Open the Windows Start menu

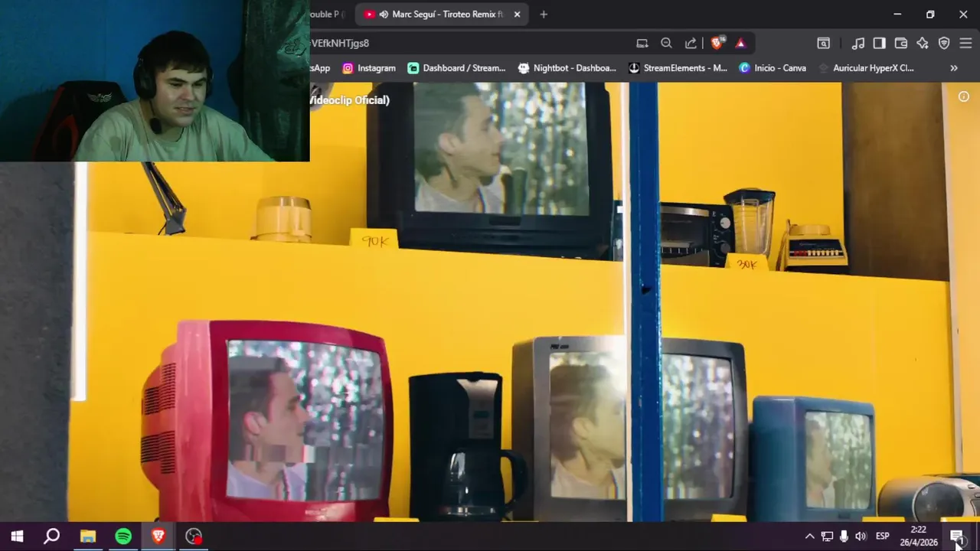[17, 536]
